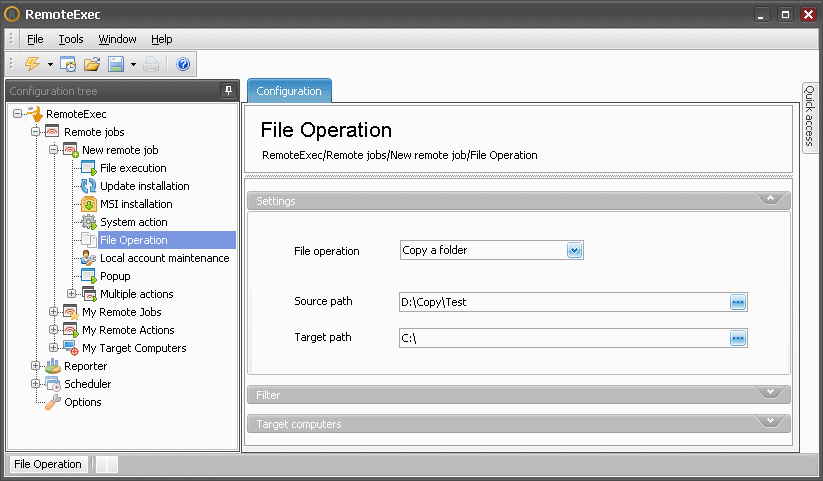The width and height of the screenshot is (823, 481).
Task: Pin the Configuration tree panel
Action: (x=228, y=90)
